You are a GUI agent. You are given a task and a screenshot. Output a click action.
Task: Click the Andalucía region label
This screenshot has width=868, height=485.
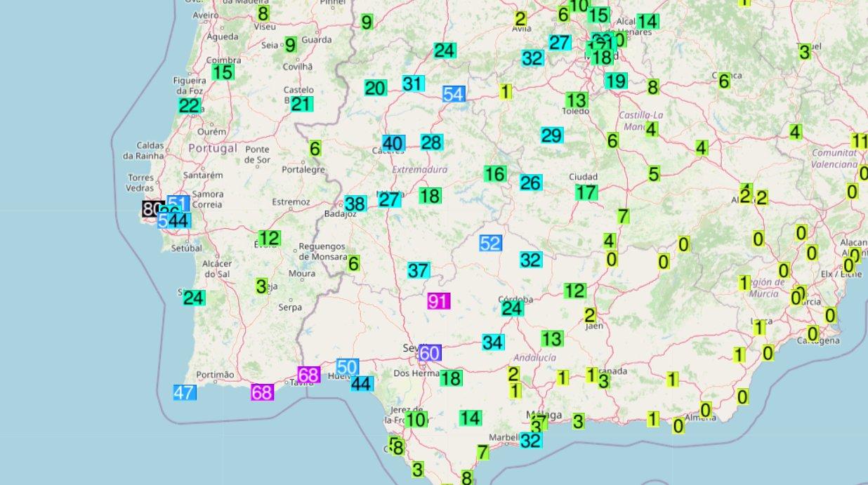(x=534, y=357)
